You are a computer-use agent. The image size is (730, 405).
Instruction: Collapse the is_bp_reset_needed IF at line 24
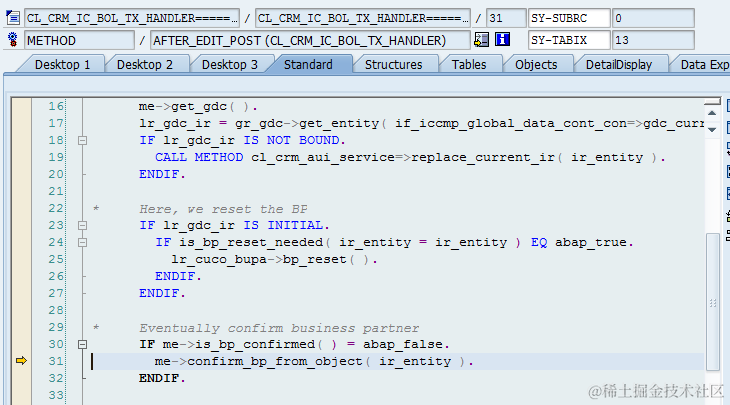click(82, 243)
